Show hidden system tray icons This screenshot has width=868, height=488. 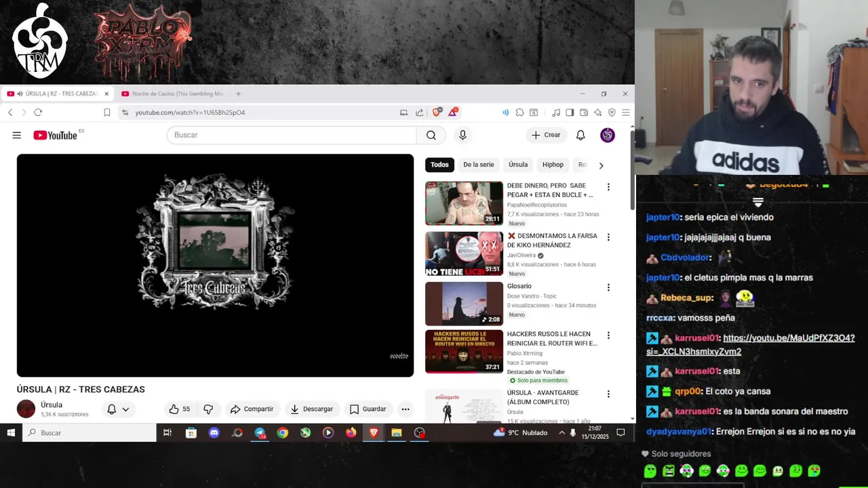561,432
